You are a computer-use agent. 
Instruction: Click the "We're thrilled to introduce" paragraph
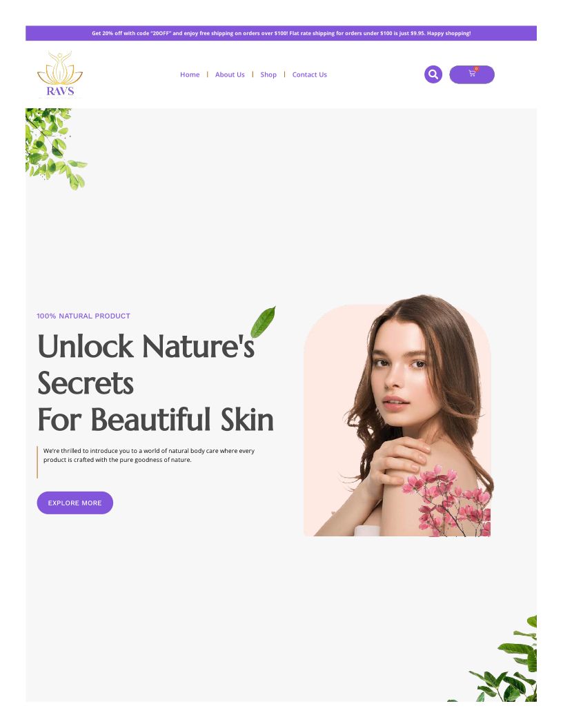(148, 455)
